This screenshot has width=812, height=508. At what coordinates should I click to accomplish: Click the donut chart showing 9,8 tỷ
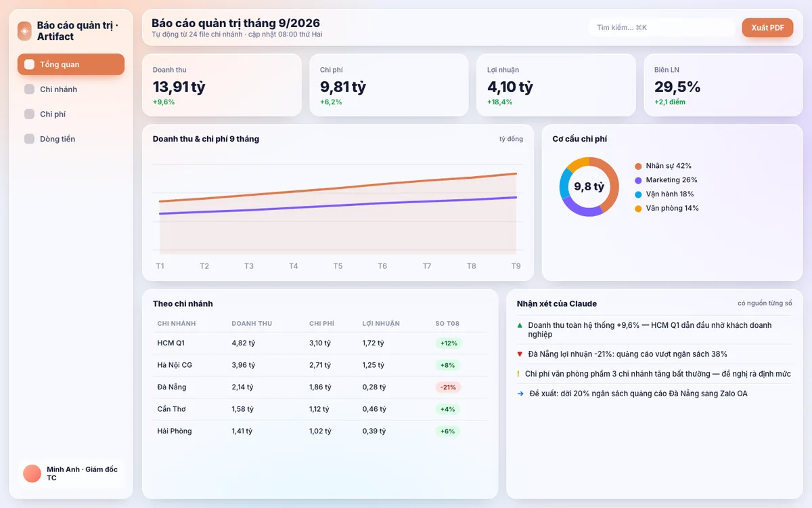(x=589, y=186)
